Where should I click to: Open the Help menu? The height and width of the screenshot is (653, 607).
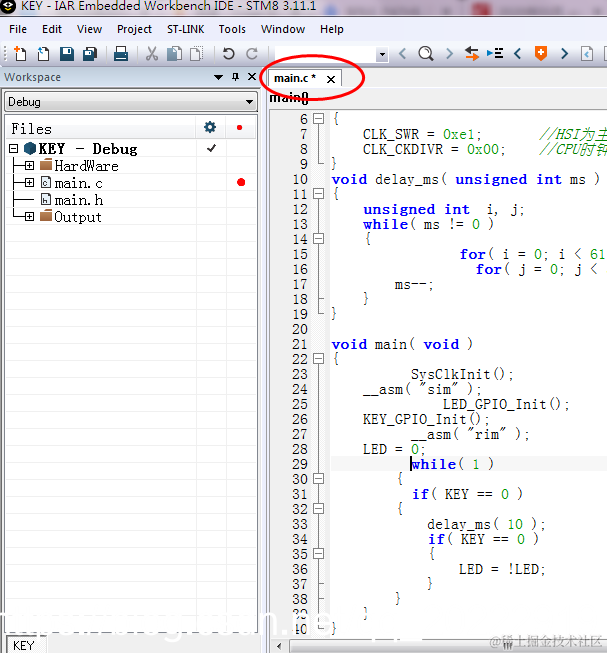click(x=332, y=29)
